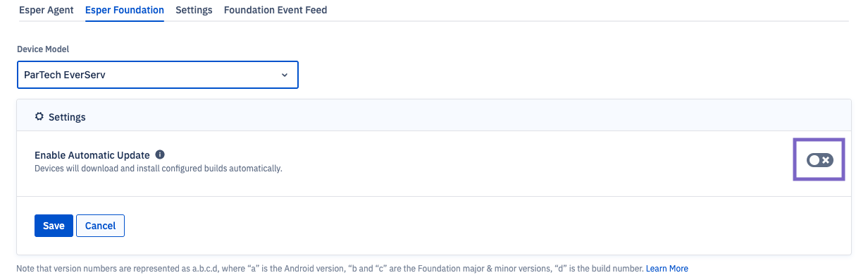Select the ParTech EverServ text in combo box
Screen dimensions: 868x280
[65, 75]
